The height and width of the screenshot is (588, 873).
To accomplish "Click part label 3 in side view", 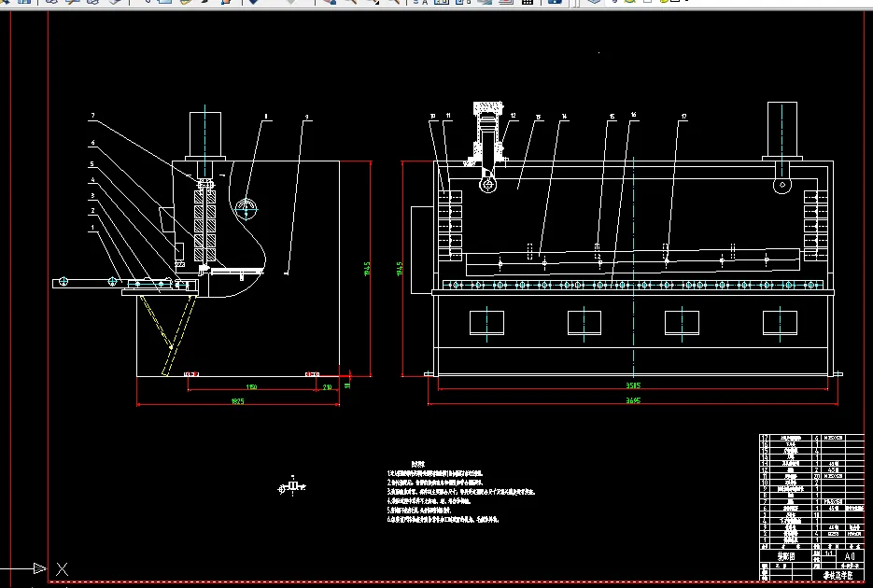I will pyautogui.click(x=92, y=196).
